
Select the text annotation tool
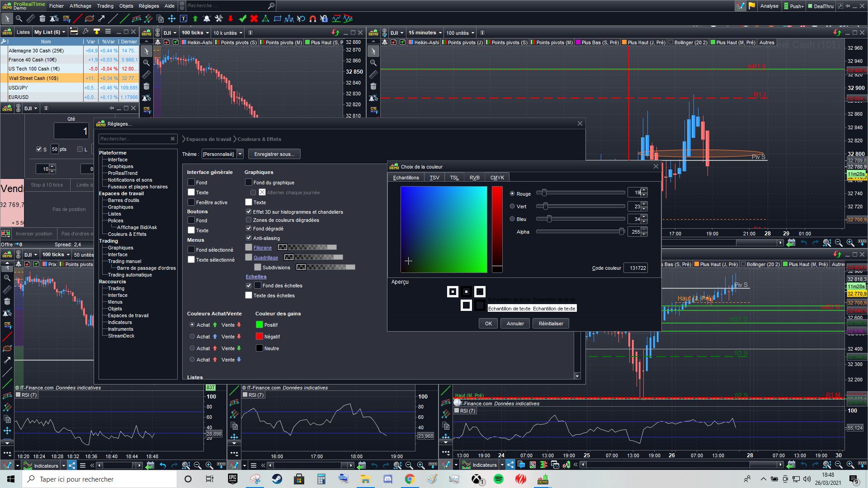(x=184, y=19)
